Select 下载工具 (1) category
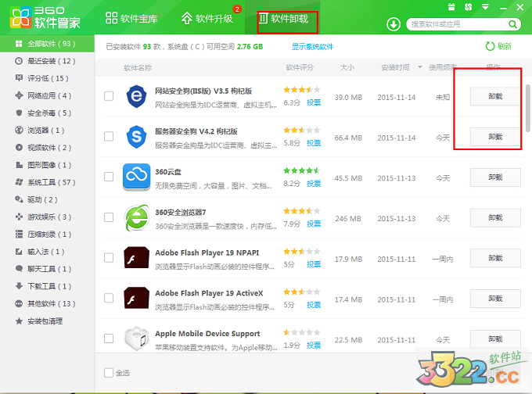532x394 pixels. [47, 286]
